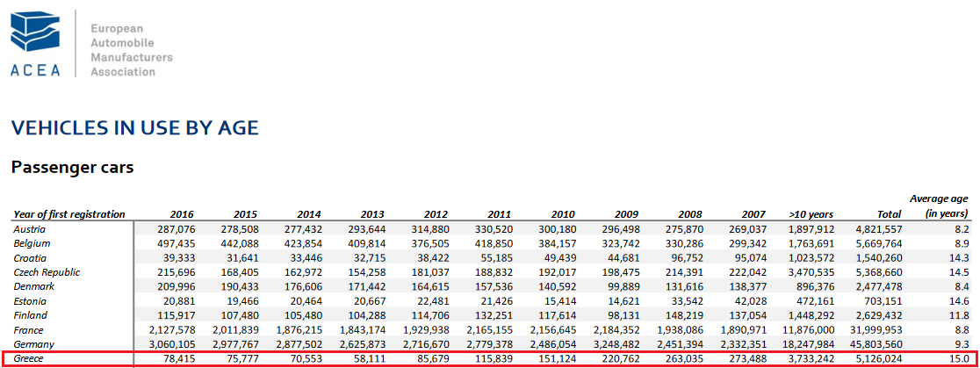Click Denmark's total 2,477,478
Image resolution: width=980 pixels, height=368 pixels.
[879, 287]
